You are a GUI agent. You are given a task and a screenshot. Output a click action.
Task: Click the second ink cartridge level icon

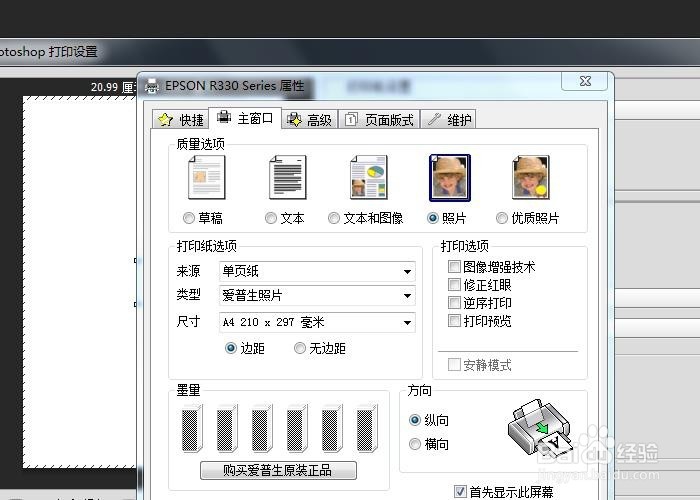click(x=227, y=429)
